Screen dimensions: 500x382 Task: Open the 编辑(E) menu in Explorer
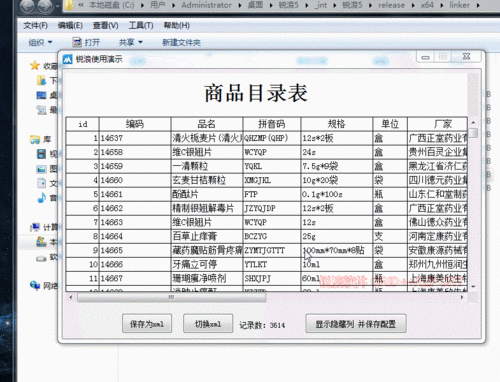click(70, 26)
